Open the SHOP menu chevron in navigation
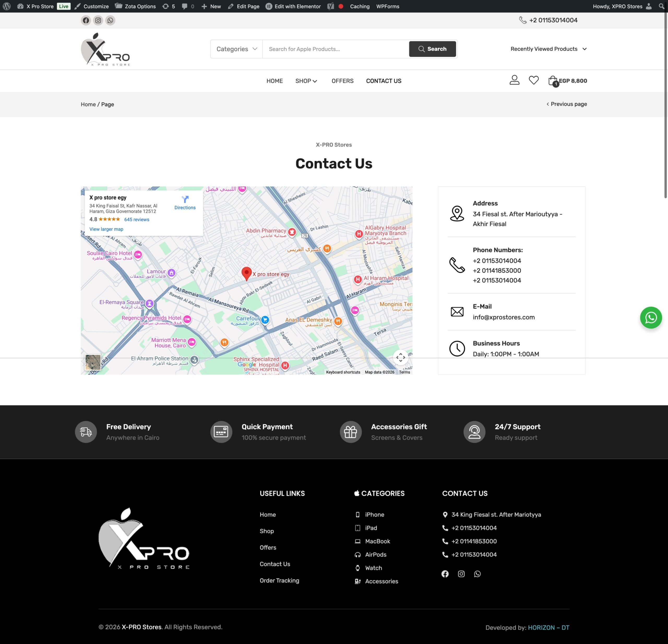 pyautogui.click(x=315, y=81)
